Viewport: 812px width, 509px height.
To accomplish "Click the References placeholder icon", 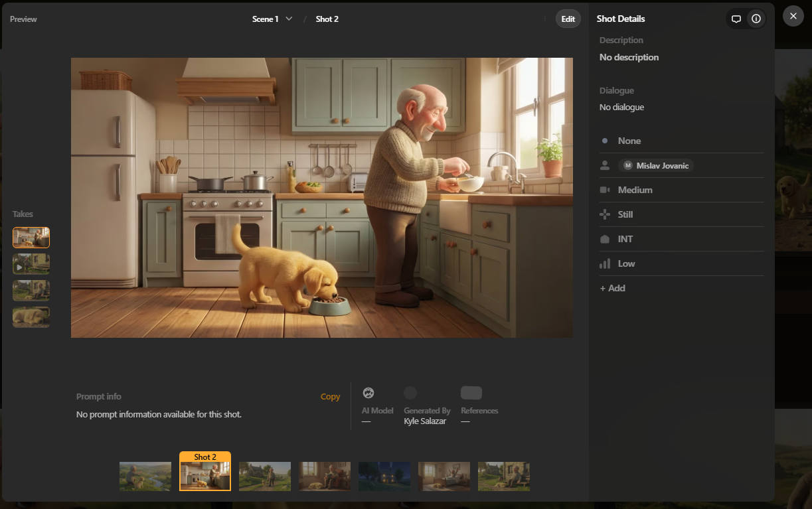I will pos(471,392).
